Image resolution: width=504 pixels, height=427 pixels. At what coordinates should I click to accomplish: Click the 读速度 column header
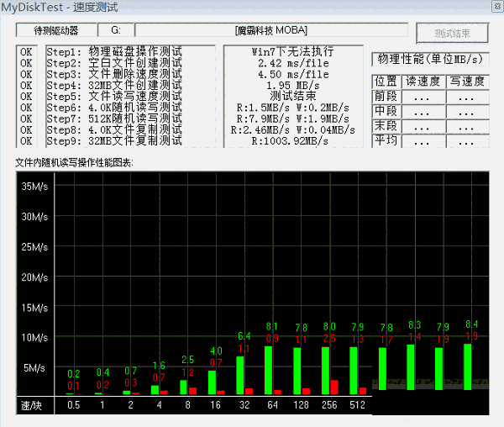423,82
